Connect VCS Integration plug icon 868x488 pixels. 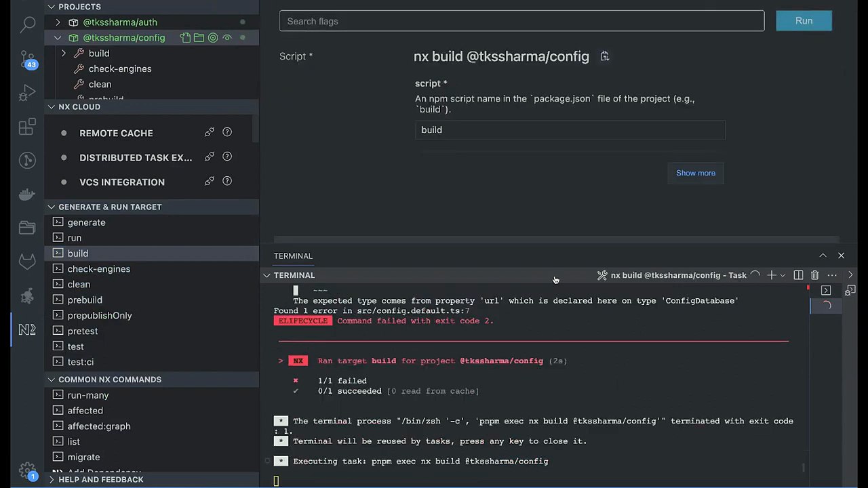(x=210, y=182)
